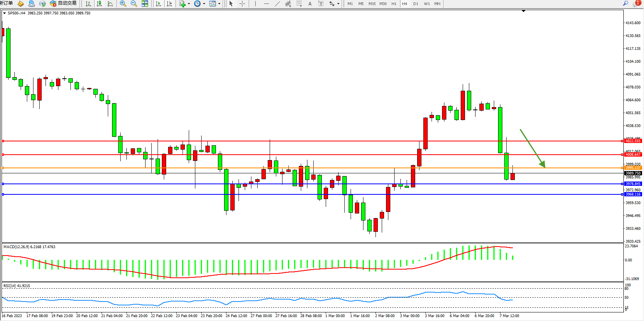The height and width of the screenshot is (321, 644).
Task: Choose the text label tool (A)
Action: point(310,4)
